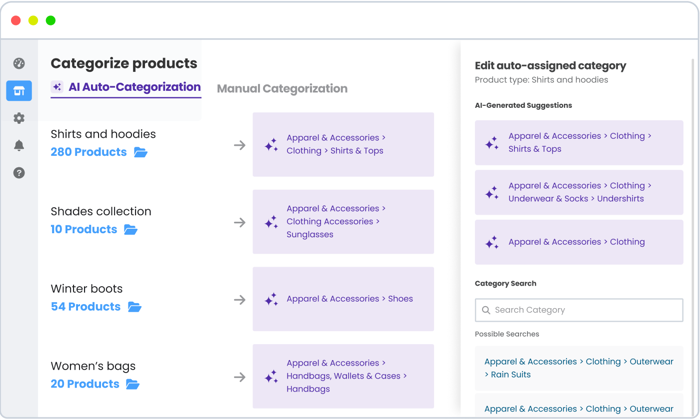Image resolution: width=700 pixels, height=420 pixels.
Task: Click folder icon beside 10 Products
Action: tap(131, 230)
